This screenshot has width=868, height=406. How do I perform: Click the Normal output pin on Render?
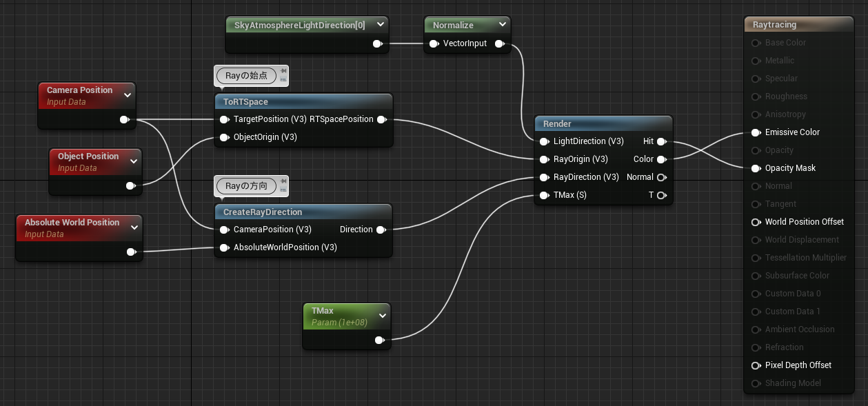tap(660, 177)
